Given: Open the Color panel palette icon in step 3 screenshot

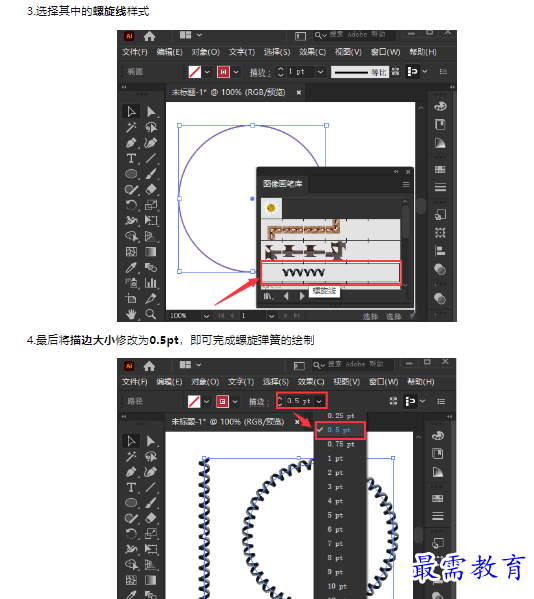Looking at the screenshot, I should click(440, 106).
